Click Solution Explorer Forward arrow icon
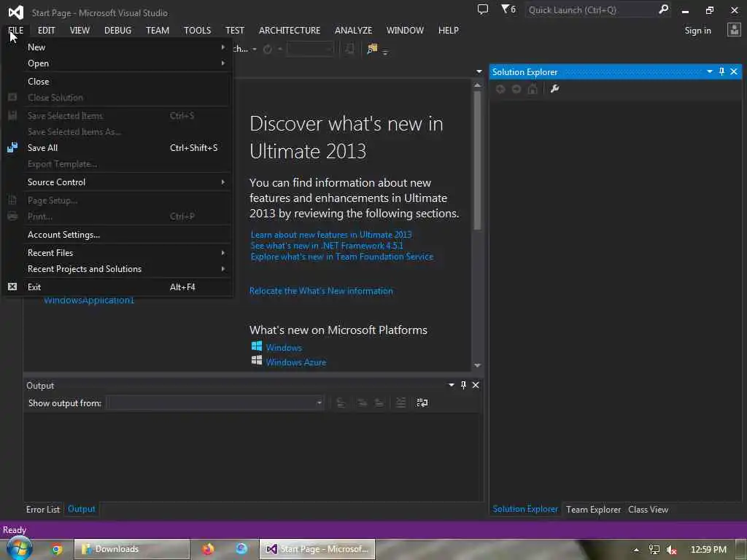The width and height of the screenshot is (747, 560). pyautogui.click(x=516, y=89)
